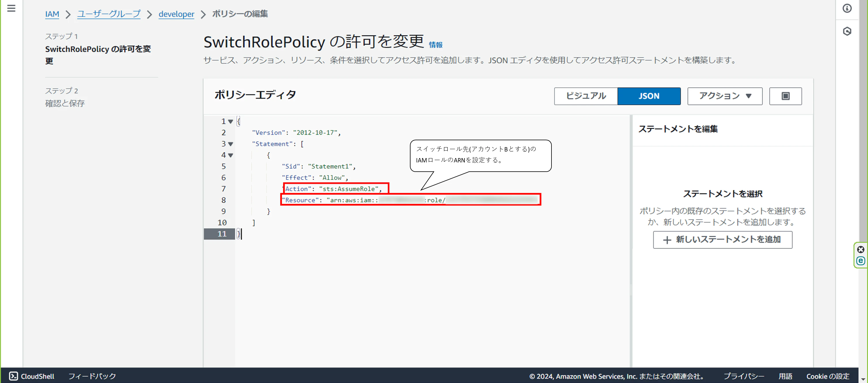Toggle the fullscreen editor square icon
Screen dimensions: 868x383
tap(785, 96)
